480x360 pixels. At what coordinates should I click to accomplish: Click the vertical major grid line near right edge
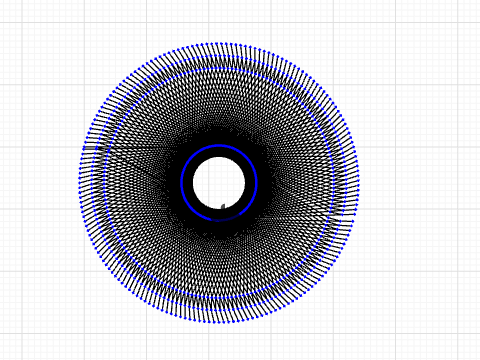click(x=458, y=180)
